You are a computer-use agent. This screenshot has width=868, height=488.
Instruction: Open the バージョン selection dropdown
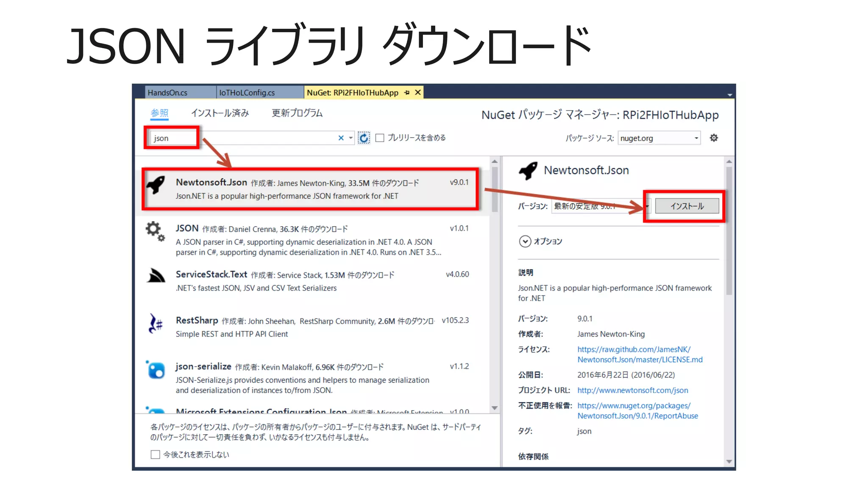[601, 206]
